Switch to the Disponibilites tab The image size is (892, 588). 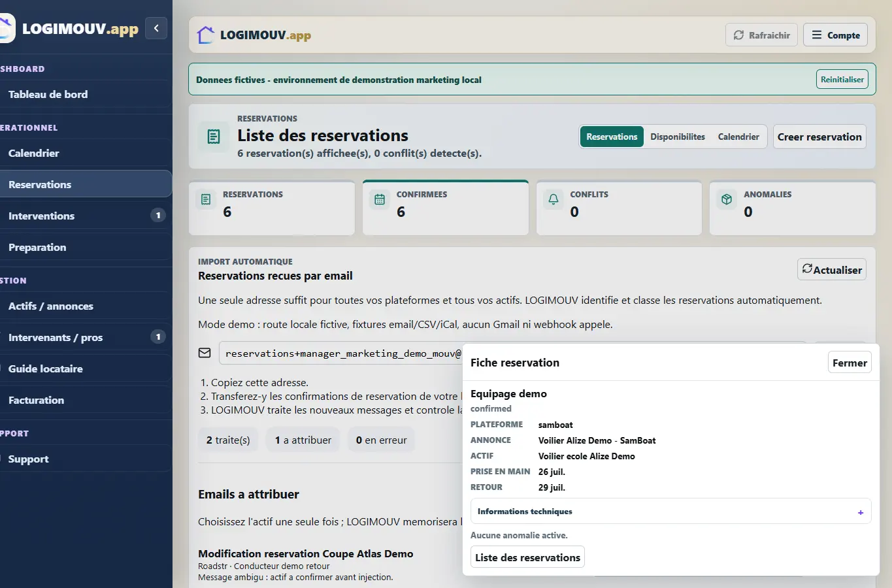tap(678, 137)
